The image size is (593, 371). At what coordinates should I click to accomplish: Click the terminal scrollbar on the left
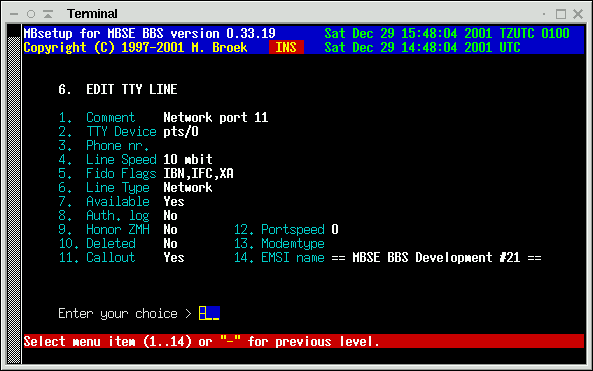(x=14, y=194)
